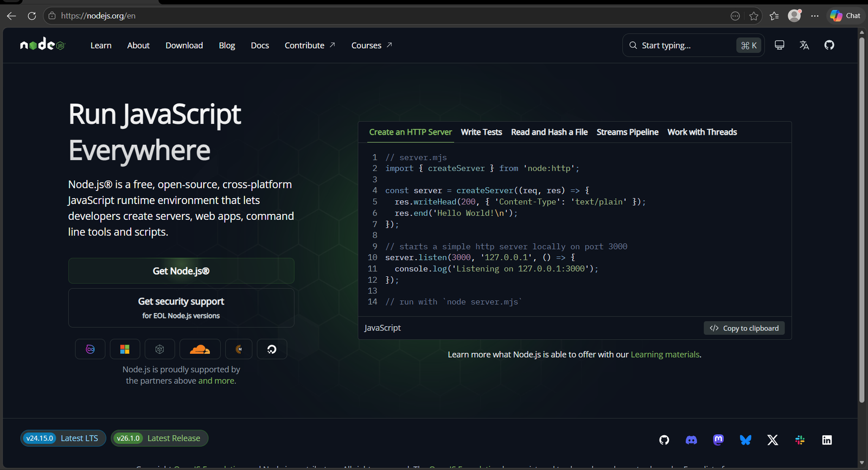Open the first purple partner logo
The image size is (868, 470).
[x=90, y=349]
